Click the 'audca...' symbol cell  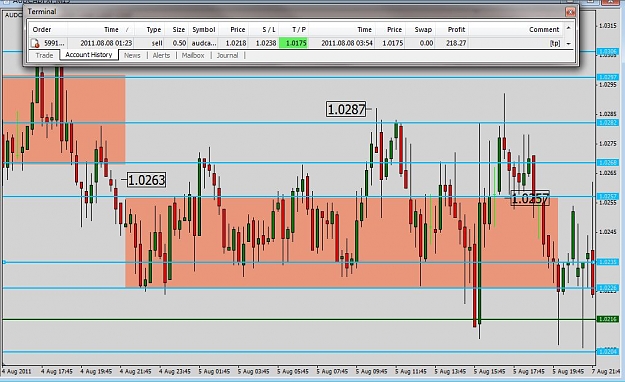coord(203,43)
